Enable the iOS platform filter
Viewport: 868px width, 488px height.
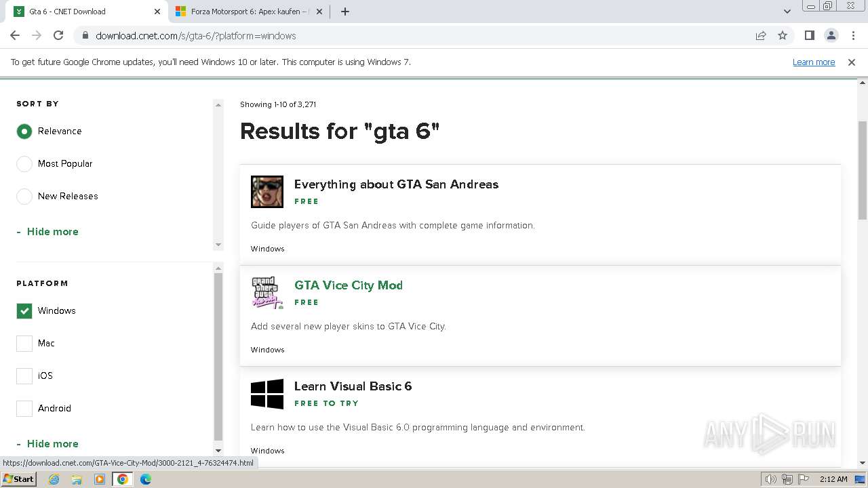(x=24, y=375)
